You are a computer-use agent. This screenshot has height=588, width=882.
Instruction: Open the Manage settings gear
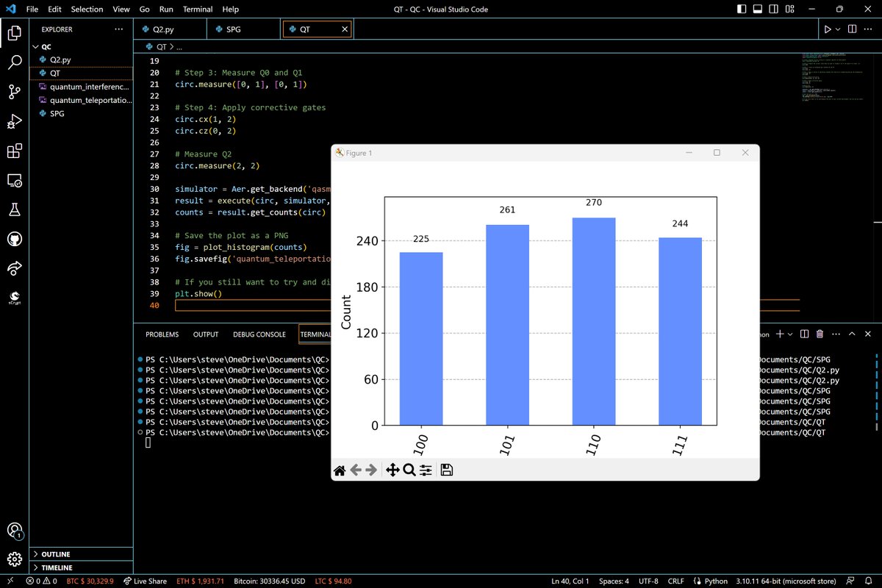(x=15, y=559)
